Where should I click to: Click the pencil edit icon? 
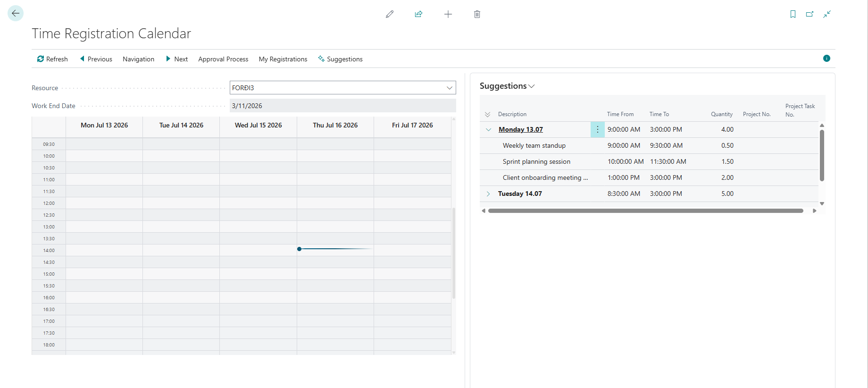(390, 14)
